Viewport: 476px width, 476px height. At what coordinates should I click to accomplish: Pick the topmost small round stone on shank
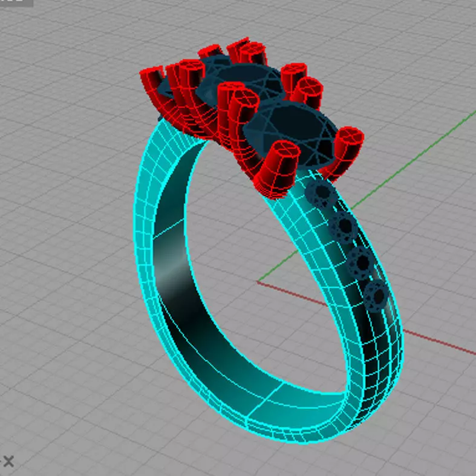tap(321, 194)
